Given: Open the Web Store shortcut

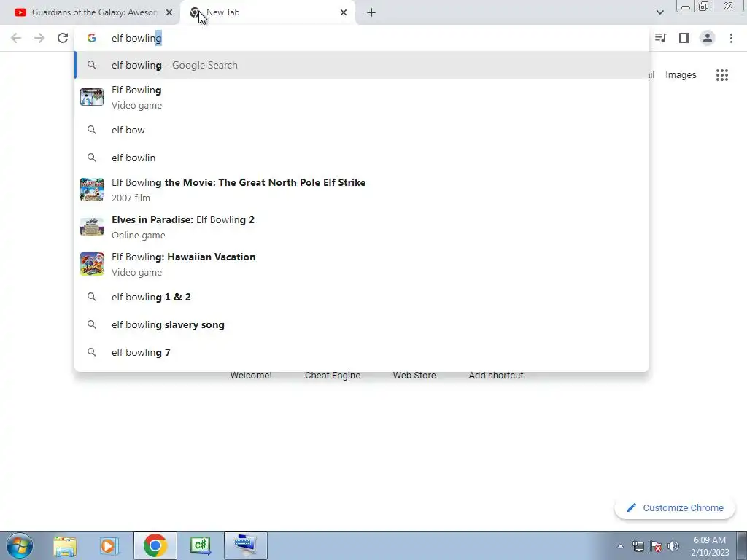Looking at the screenshot, I should [x=414, y=376].
